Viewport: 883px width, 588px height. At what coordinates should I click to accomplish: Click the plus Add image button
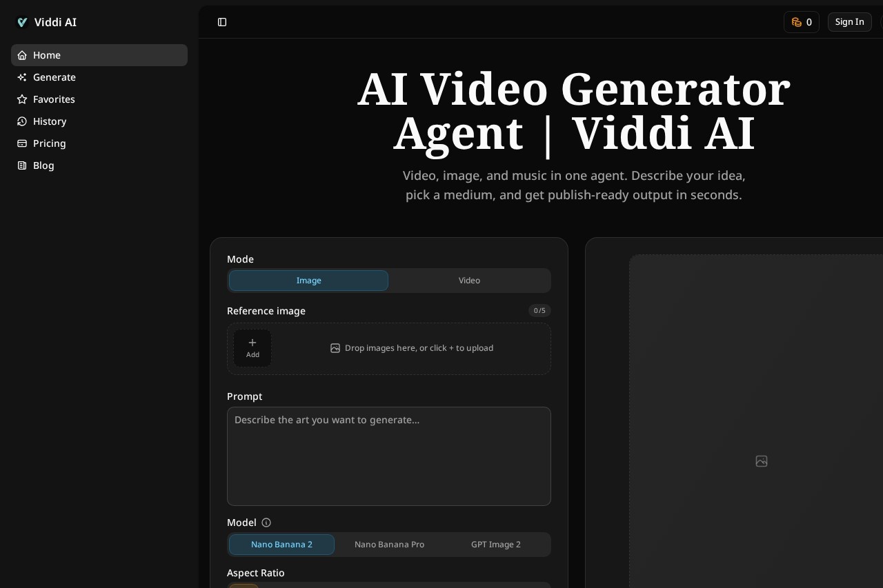(x=252, y=348)
